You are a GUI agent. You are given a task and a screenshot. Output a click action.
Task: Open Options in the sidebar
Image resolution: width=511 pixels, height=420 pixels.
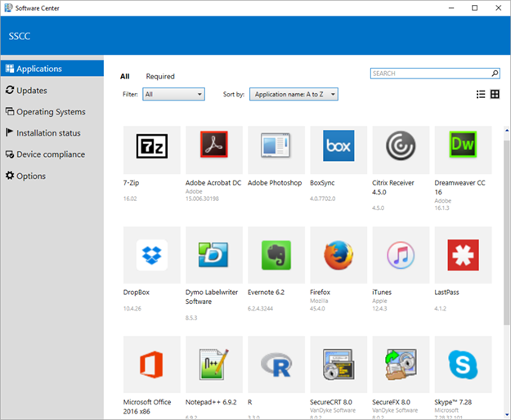coord(52,176)
